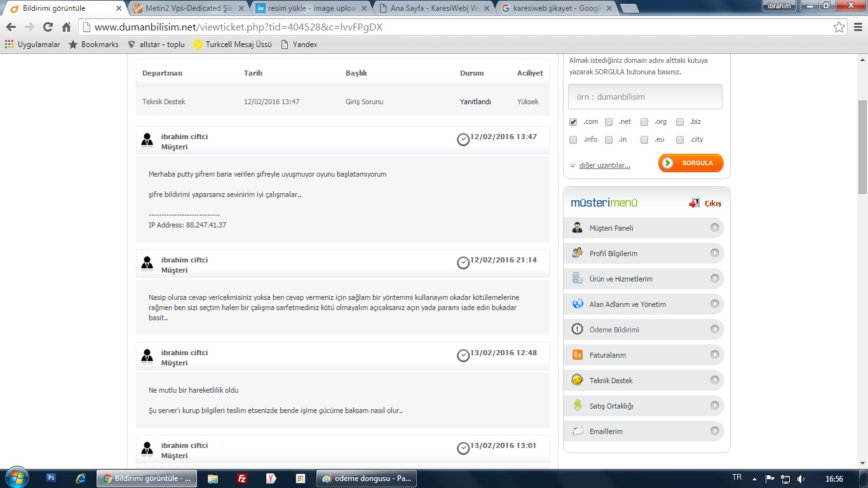868x488 pixels.
Task: Expand Ürün ve Hizmetlerim arrow button
Action: (x=715, y=278)
